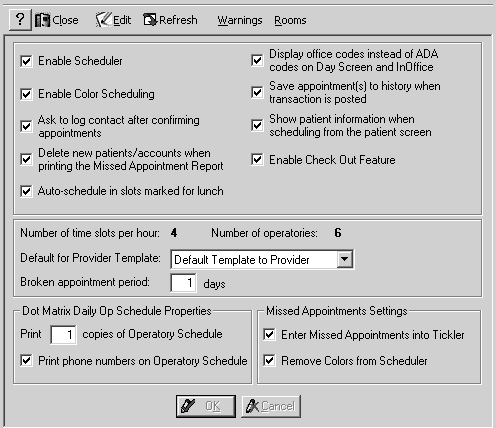This screenshot has width=496, height=428.
Task: Disable Auto-schedule in slots marked for lunch
Action: (26, 191)
